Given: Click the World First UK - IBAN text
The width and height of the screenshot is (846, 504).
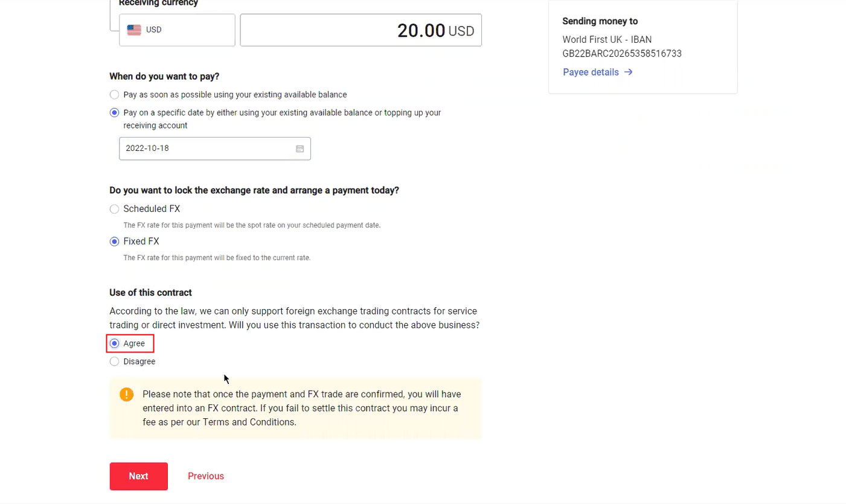Looking at the screenshot, I should (x=607, y=40).
